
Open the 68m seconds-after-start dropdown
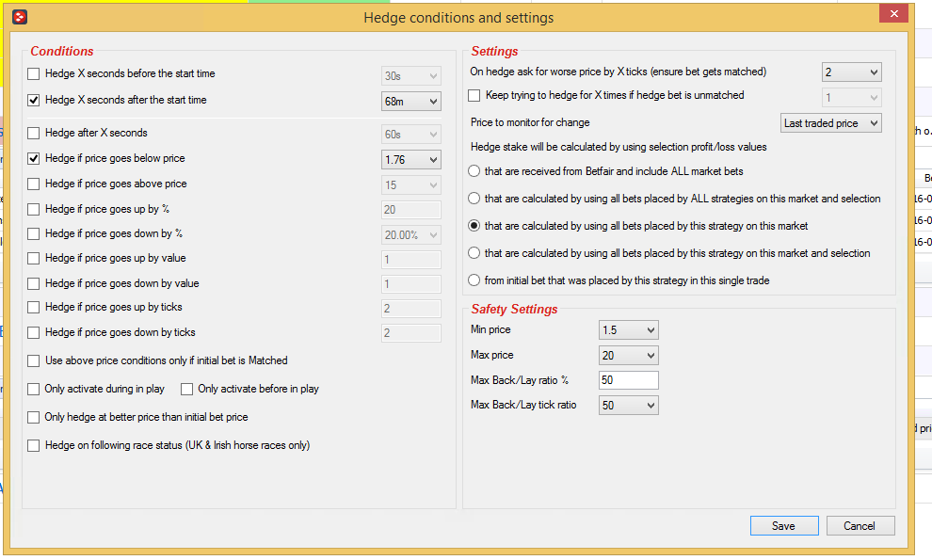click(411, 101)
